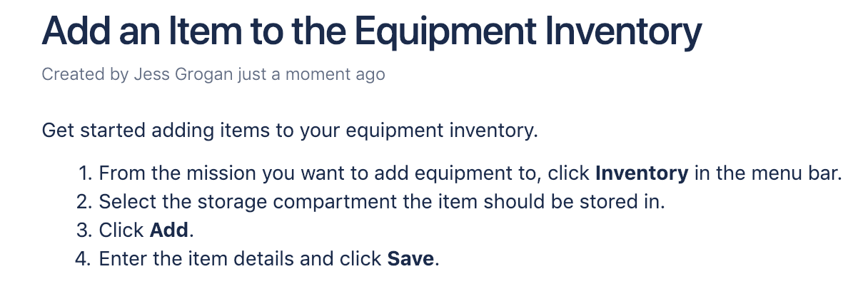Click the 'Created by' byline text

pyautogui.click(x=86, y=74)
